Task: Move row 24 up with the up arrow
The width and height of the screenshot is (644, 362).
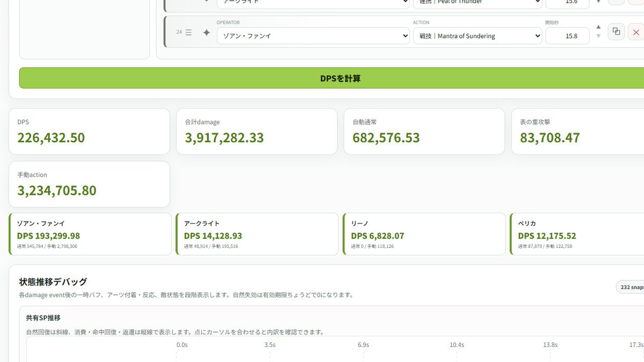Action: point(598,27)
